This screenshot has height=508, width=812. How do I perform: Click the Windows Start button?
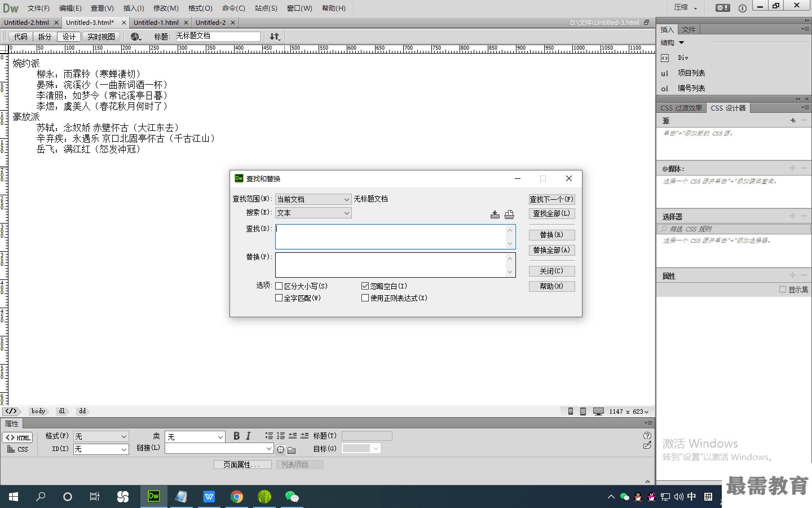pyautogui.click(x=14, y=497)
